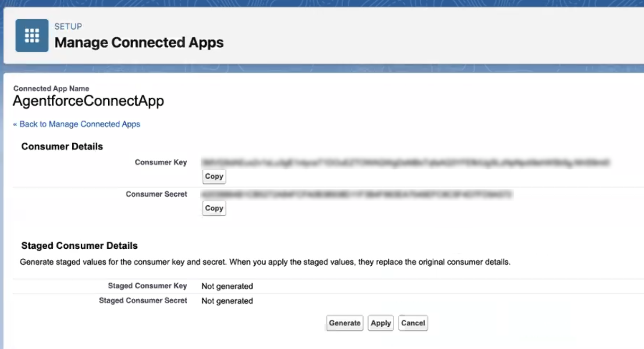Viewport: 644px width, 349px height.
Task: Select the blurred Consumer Secret value
Action: click(x=357, y=194)
